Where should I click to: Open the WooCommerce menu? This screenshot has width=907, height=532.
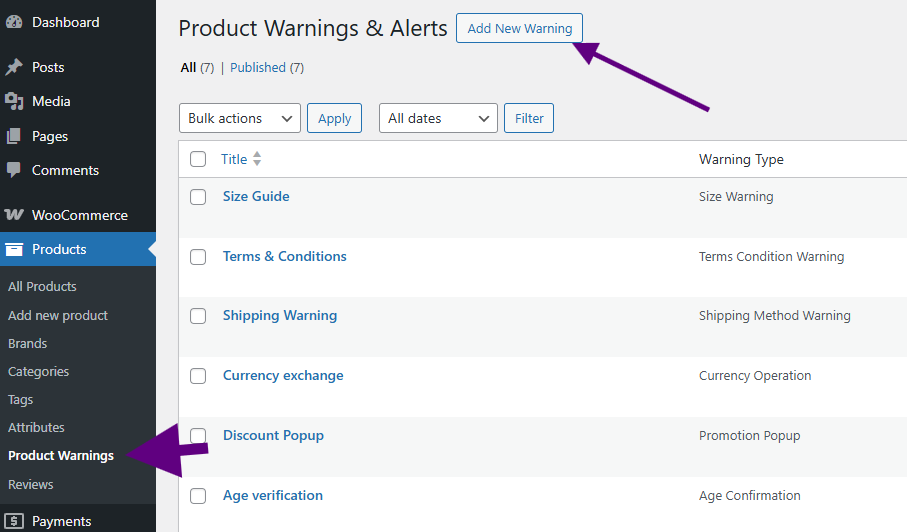coord(78,215)
